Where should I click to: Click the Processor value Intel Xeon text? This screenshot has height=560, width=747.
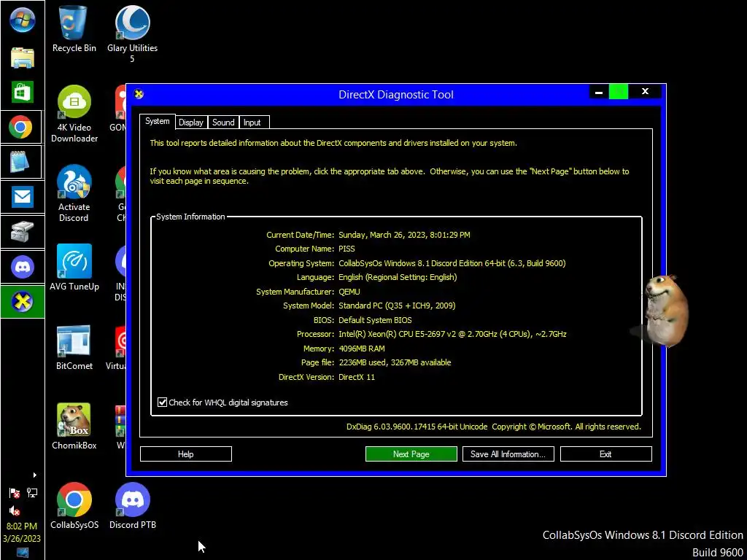click(452, 334)
